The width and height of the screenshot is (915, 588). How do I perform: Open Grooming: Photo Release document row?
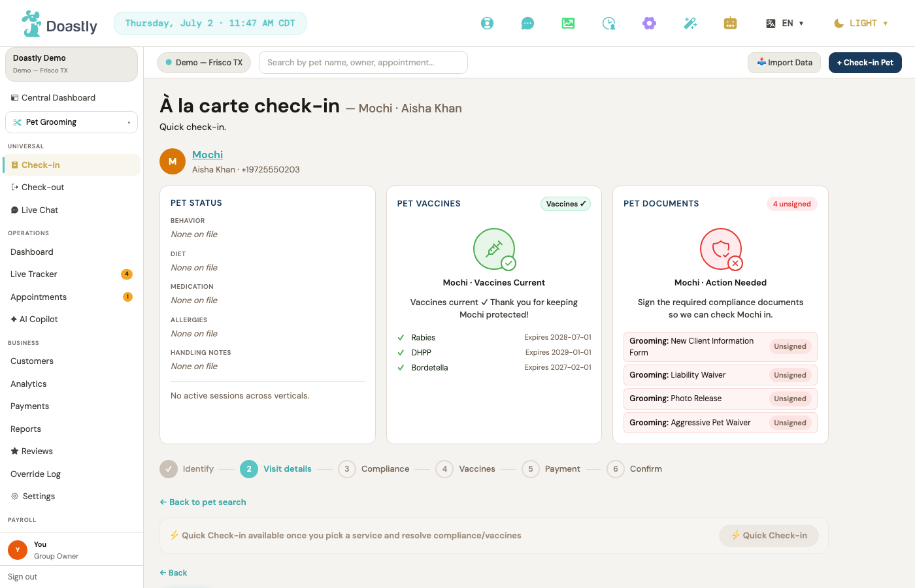point(720,399)
